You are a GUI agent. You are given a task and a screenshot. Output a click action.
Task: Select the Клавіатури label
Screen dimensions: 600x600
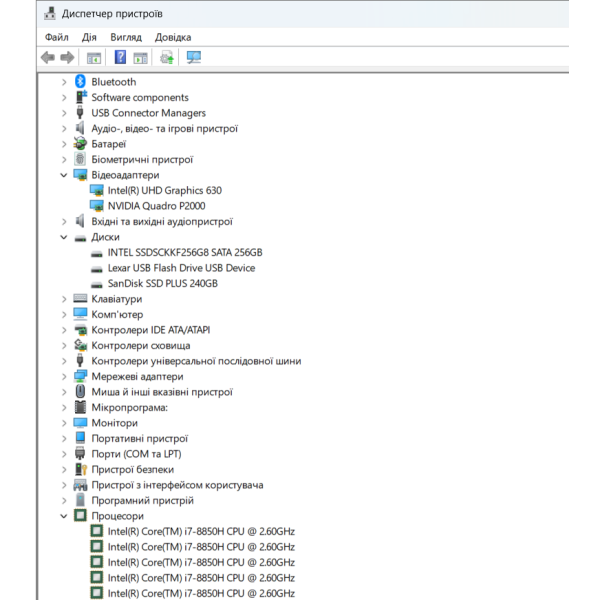[x=117, y=299]
